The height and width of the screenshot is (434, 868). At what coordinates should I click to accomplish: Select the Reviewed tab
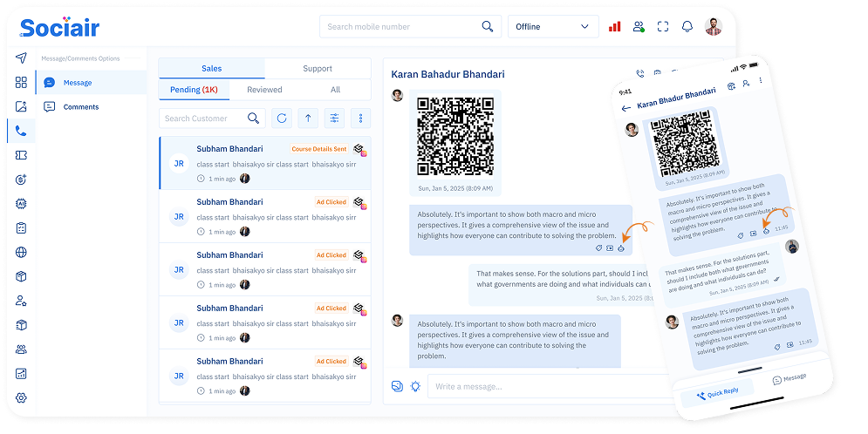[264, 90]
